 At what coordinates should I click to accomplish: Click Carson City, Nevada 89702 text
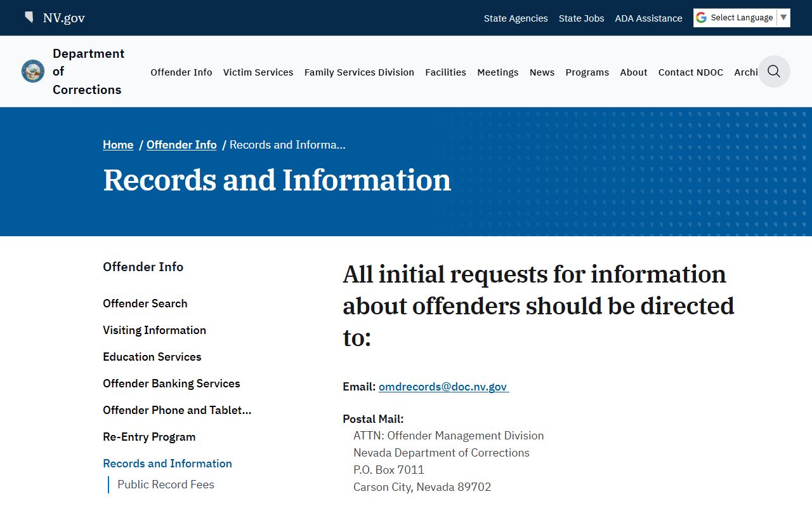pos(422,487)
